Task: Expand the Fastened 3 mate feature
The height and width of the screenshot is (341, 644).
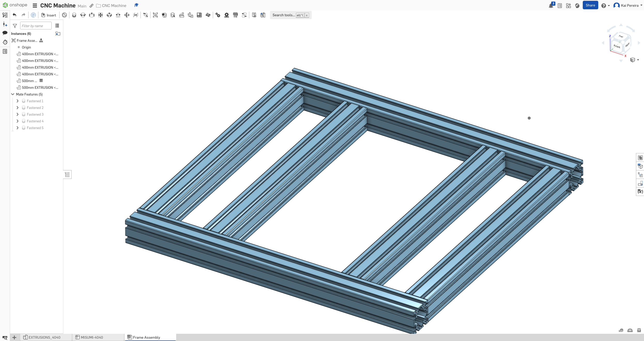Action: click(x=18, y=114)
